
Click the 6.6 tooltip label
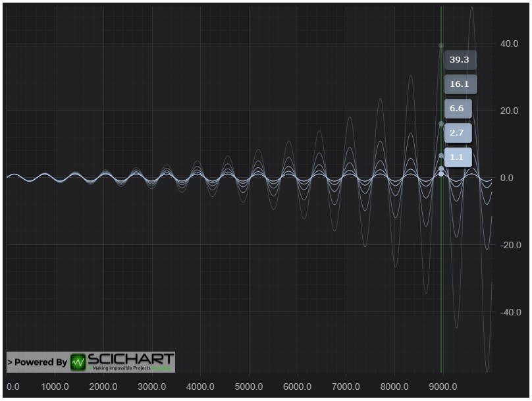point(458,109)
